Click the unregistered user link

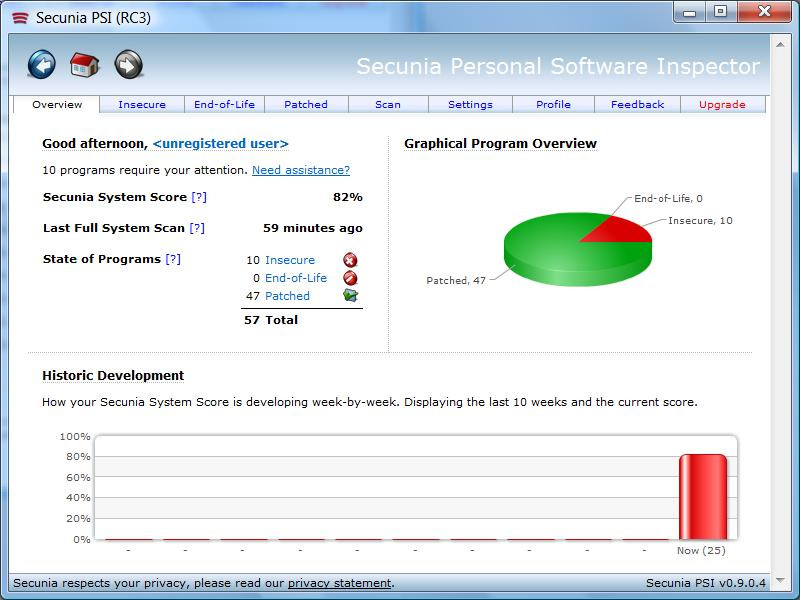220,144
